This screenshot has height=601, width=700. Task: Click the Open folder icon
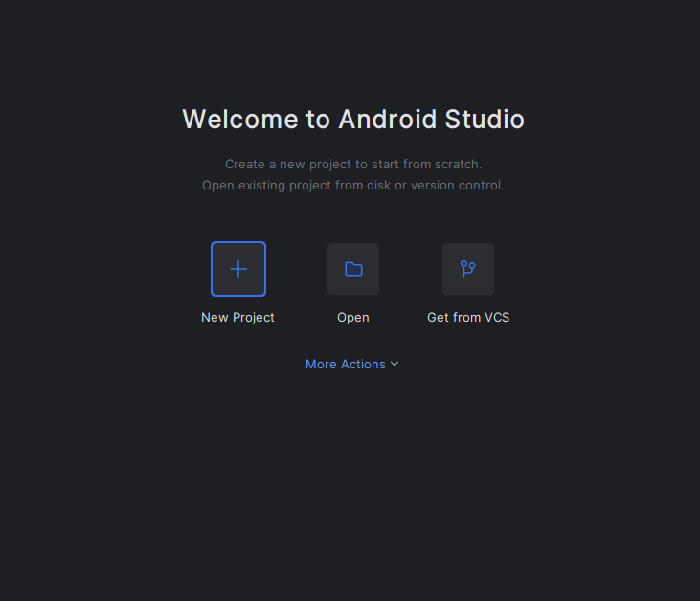(x=353, y=269)
